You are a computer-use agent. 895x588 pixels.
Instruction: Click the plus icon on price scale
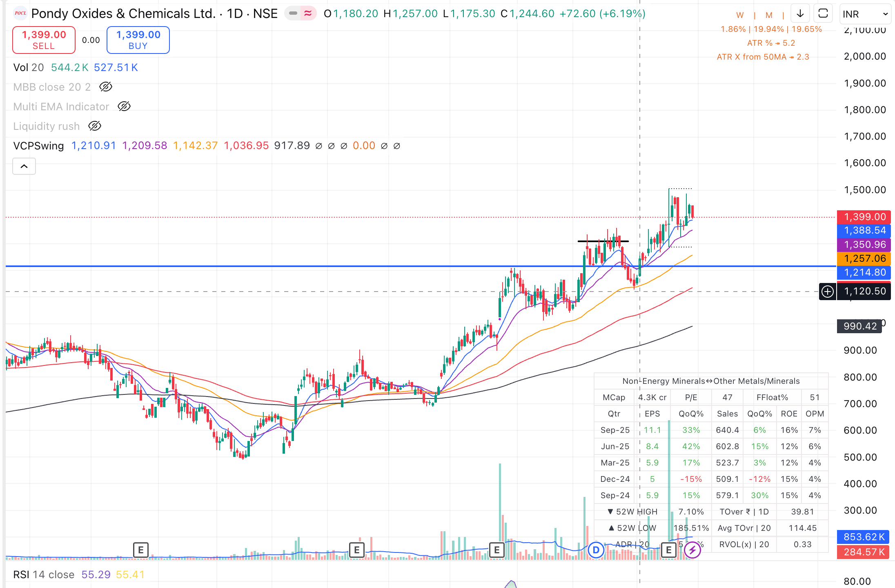coord(827,291)
